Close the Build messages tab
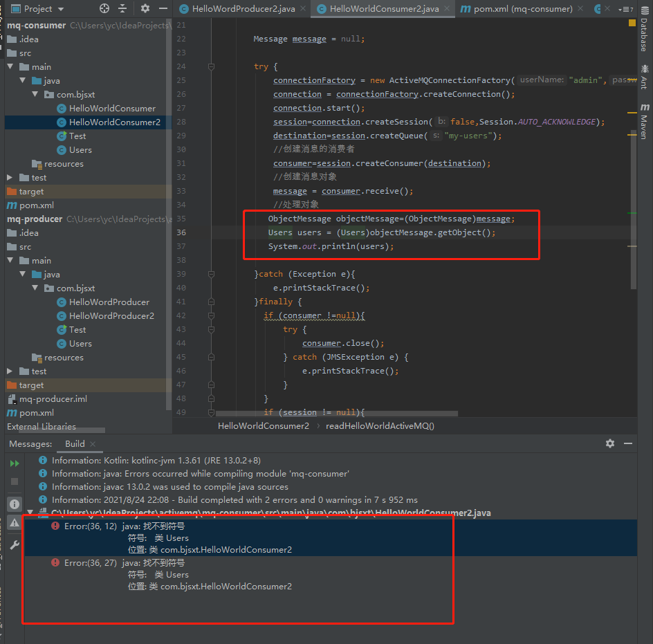Viewport: 653px width, 644px height. 93,444
